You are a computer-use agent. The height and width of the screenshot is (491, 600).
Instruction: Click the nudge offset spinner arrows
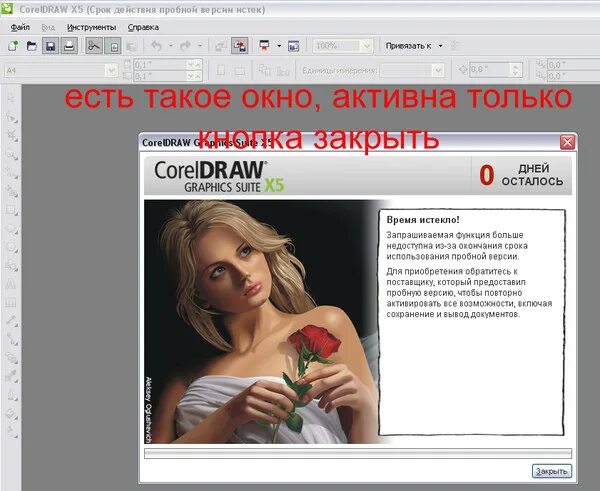click(516, 70)
